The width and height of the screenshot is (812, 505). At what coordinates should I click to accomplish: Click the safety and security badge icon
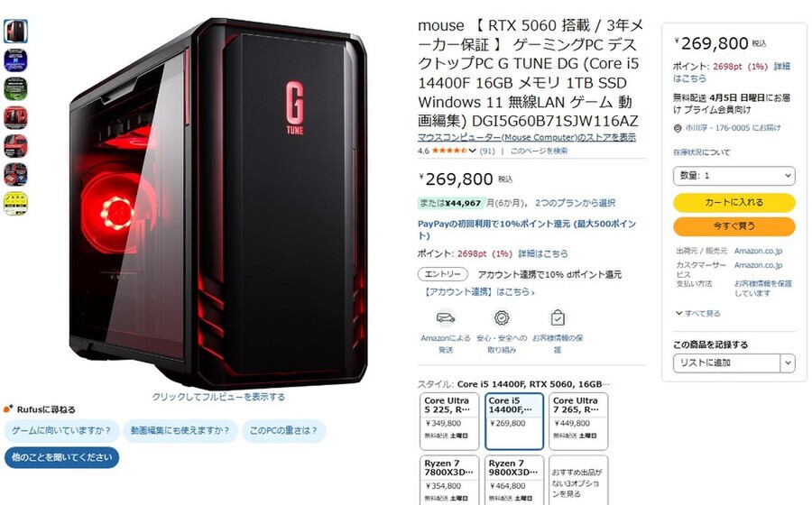point(502,317)
